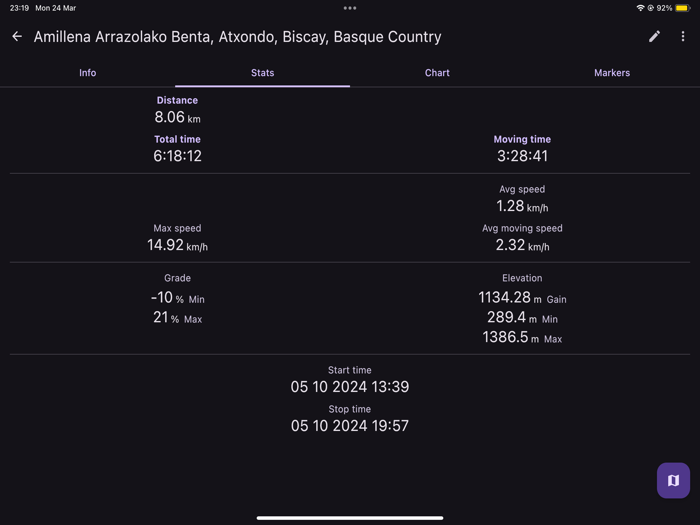700x525 pixels.
Task: Open the pencil edit icon
Action: [654, 37]
